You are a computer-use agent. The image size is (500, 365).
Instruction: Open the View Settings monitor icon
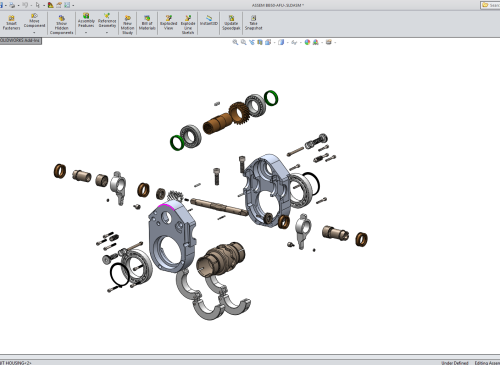tap(329, 42)
